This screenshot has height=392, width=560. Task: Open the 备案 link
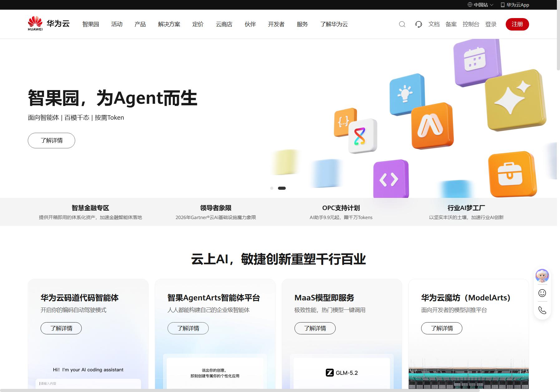pyautogui.click(x=451, y=24)
